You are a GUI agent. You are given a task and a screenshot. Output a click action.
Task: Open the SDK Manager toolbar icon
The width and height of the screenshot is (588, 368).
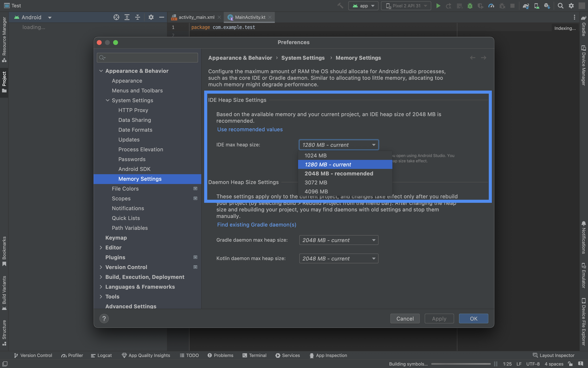coord(547,6)
